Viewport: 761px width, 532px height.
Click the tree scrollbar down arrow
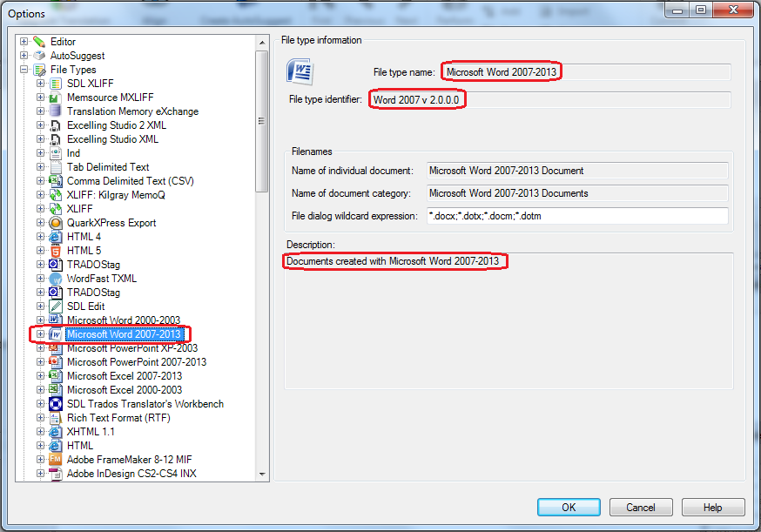pyautogui.click(x=261, y=474)
